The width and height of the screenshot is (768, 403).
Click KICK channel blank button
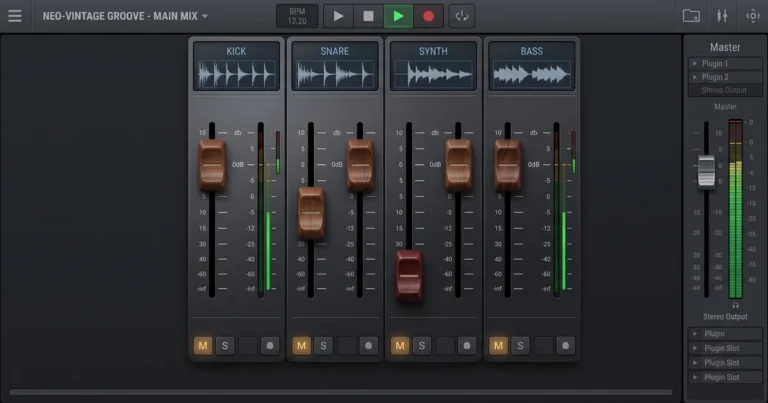[247, 346]
